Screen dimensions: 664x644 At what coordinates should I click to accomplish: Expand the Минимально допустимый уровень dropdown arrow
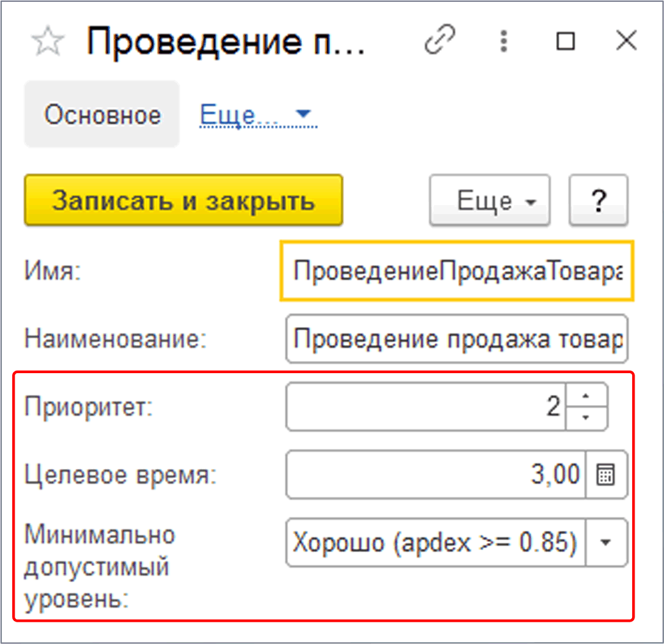(606, 542)
